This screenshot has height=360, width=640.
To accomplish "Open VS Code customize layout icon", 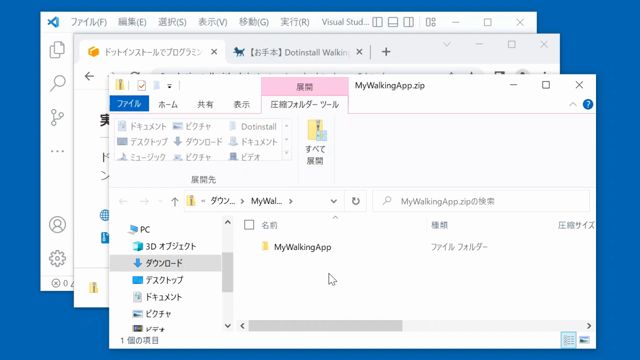I will point(431,22).
